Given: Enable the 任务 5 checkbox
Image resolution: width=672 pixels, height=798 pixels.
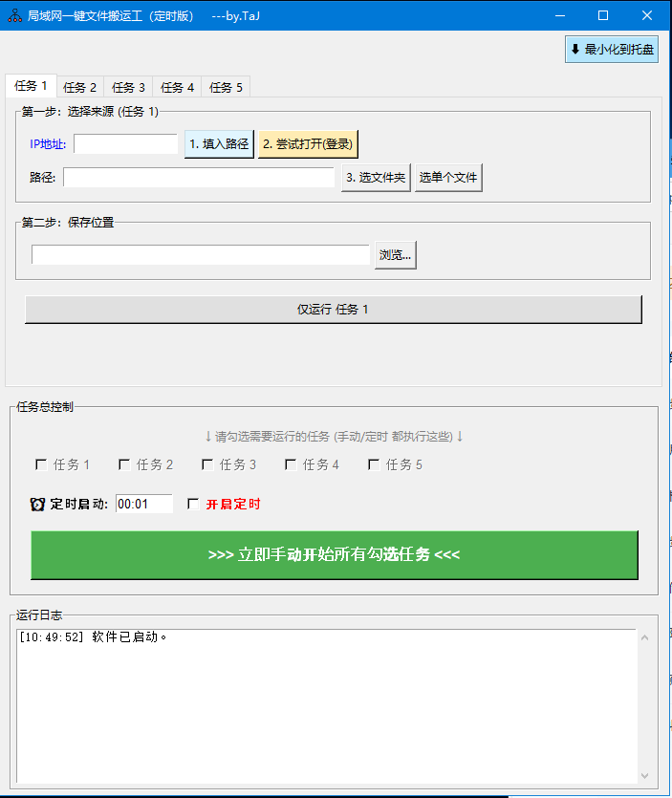Looking at the screenshot, I should coord(374,465).
